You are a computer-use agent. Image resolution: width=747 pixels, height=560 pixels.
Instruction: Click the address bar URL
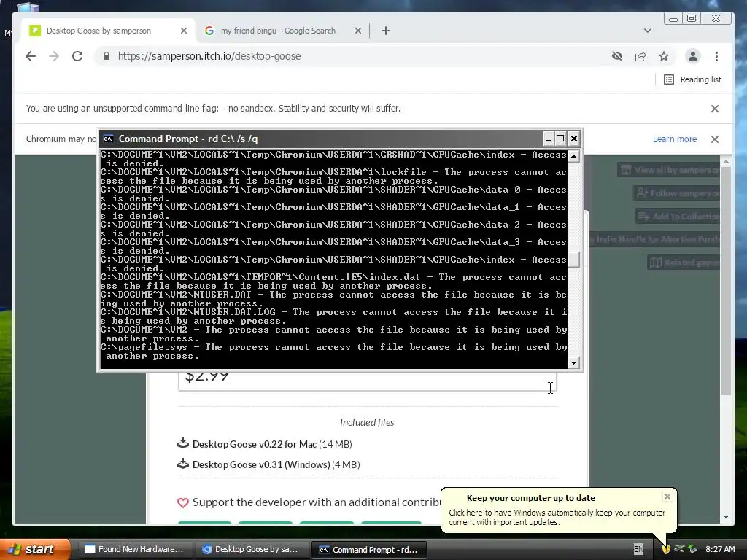(209, 56)
